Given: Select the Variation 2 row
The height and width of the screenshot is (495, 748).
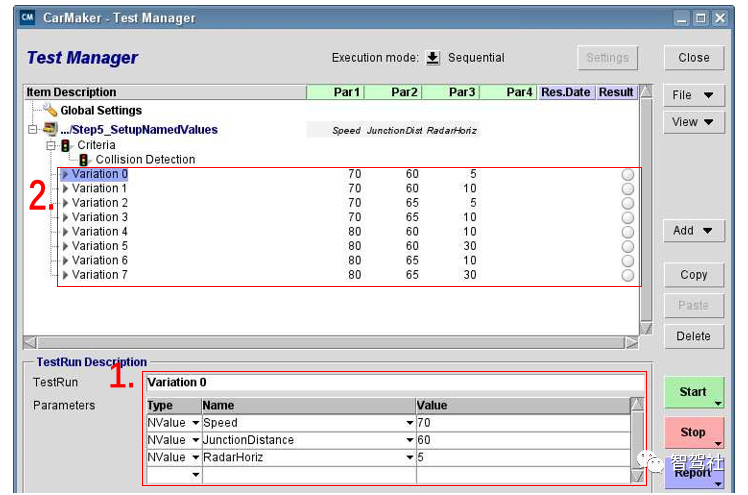Looking at the screenshot, I should click(x=100, y=203).
